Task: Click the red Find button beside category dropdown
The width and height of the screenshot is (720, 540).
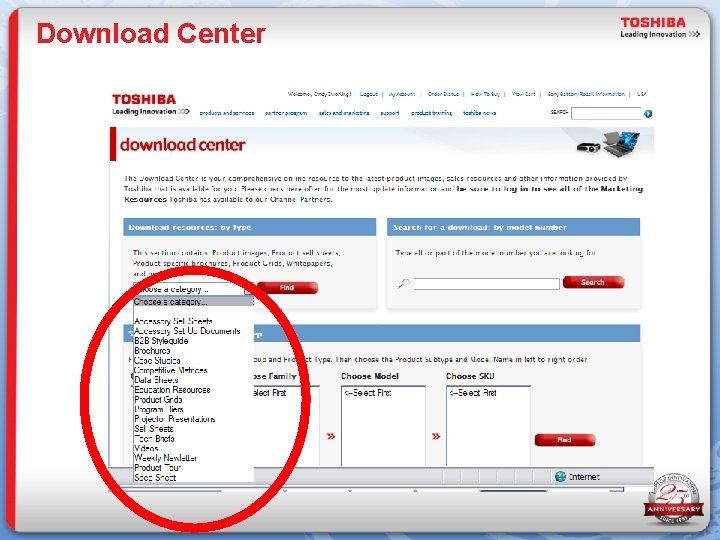Action: point(287,287)
